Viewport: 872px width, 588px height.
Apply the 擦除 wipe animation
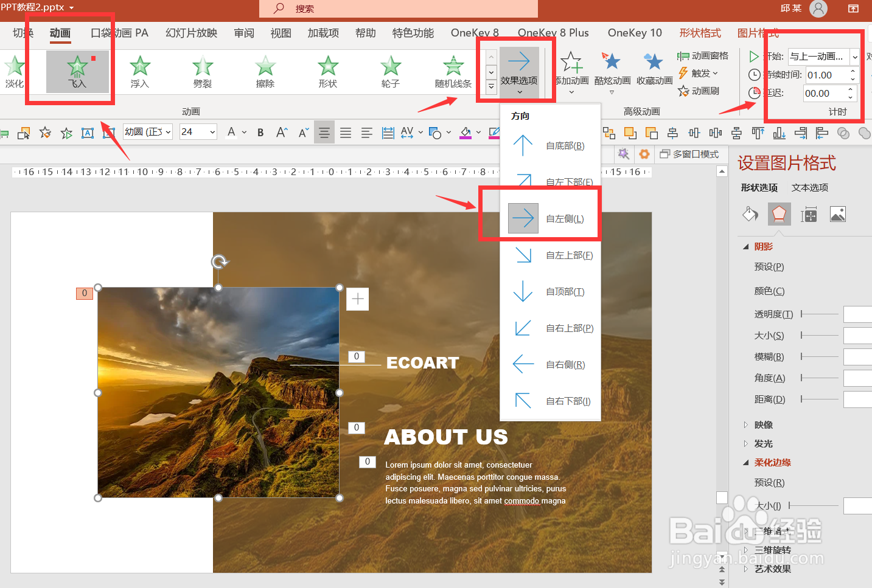click(x=265, y=71)
